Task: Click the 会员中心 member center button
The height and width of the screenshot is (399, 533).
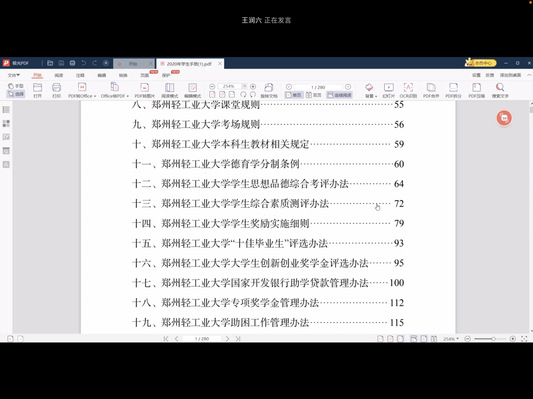Action: (481, 63)
